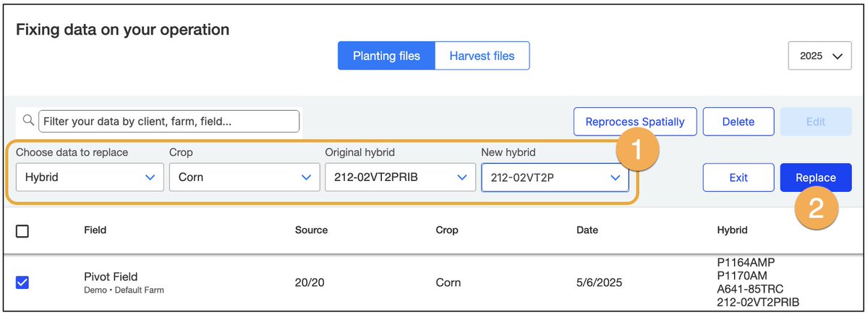Image resolution: width=868 pixels, height=315 pixels.
Task: Open the Corn crop dropdown
Action: (244, 177)
